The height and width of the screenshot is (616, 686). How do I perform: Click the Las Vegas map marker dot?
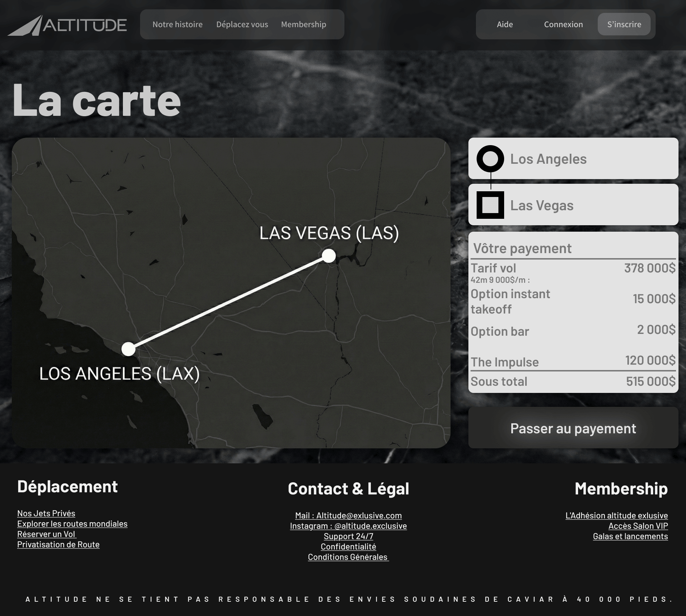(329, 256)
